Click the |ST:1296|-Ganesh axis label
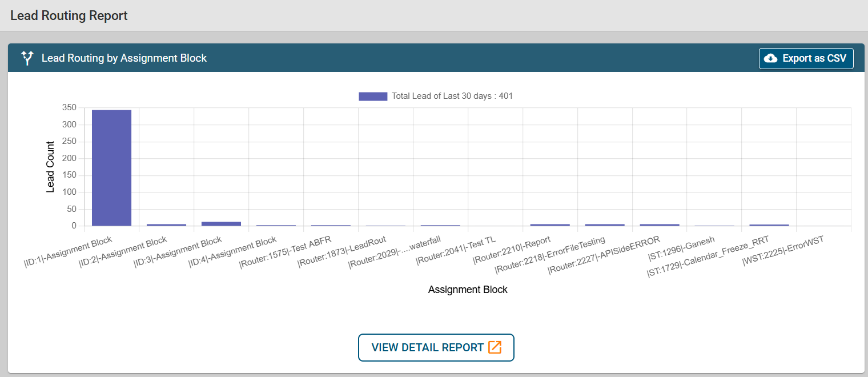The image size is (868, 377). point(681,250)
